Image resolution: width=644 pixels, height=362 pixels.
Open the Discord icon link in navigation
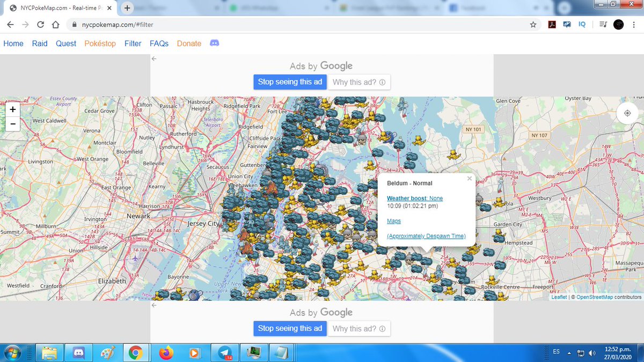[214, 43]
